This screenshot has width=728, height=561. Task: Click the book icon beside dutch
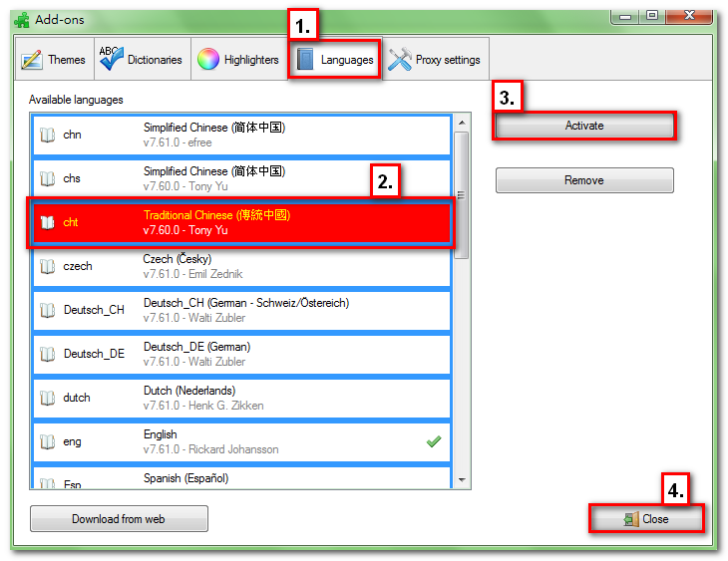pos(47,398)
